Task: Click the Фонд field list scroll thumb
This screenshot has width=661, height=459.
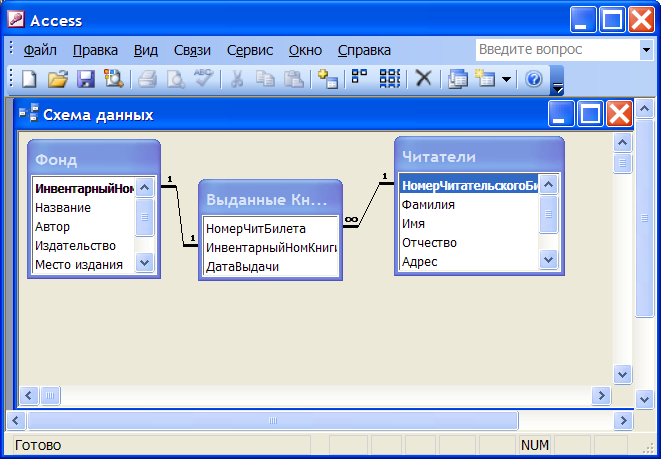Action: (145, 217)
